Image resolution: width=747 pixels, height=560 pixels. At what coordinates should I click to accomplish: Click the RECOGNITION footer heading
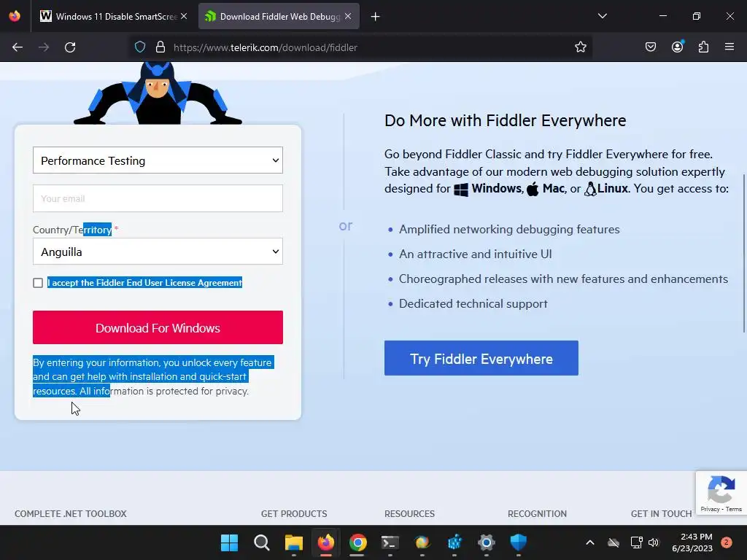coord(538,514)
